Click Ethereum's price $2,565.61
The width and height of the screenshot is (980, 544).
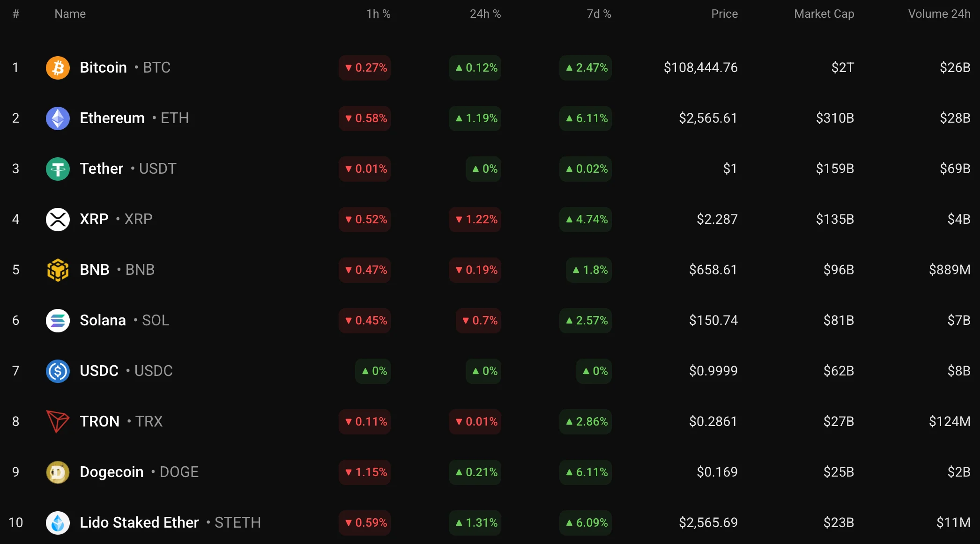coord(708,118)
